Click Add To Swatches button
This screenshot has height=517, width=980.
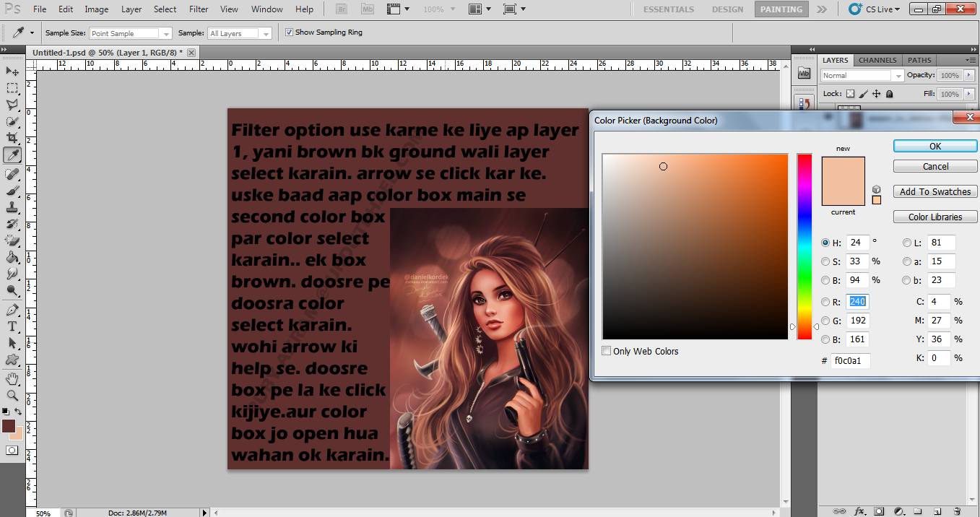935,191
